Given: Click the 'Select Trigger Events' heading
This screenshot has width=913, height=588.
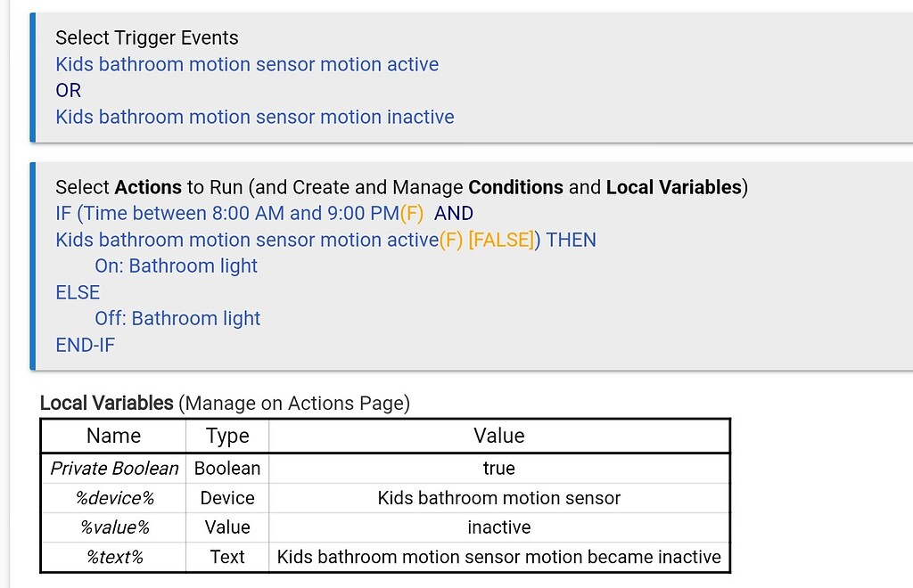Looking at the screenshot, I should [147, 38].
